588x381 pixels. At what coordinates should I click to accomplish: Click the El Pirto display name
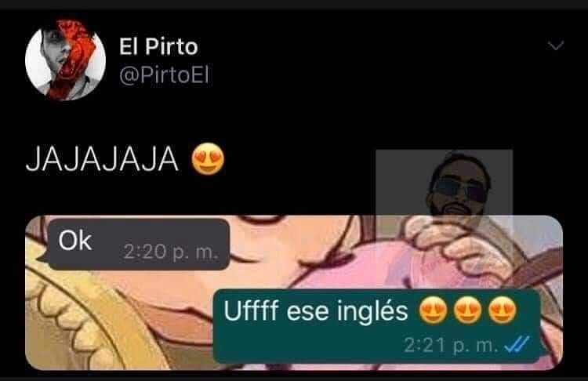tap(158, 47)
